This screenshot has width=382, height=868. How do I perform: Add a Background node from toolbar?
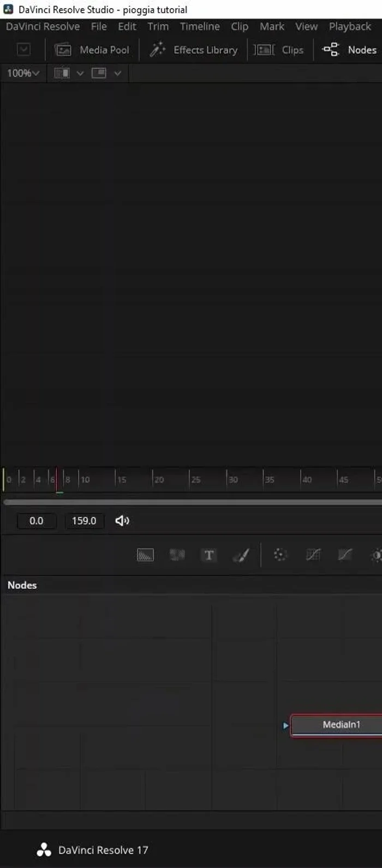click(x=145, y=555)
